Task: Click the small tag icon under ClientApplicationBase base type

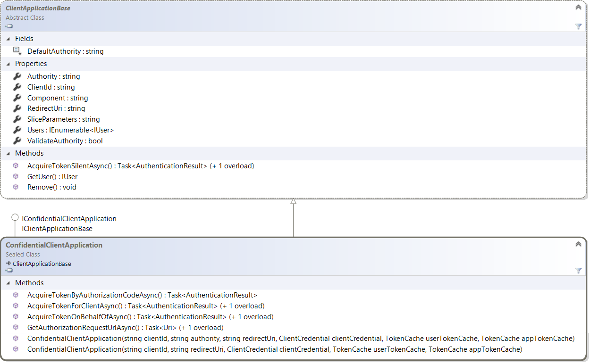Action: (9, 271)
